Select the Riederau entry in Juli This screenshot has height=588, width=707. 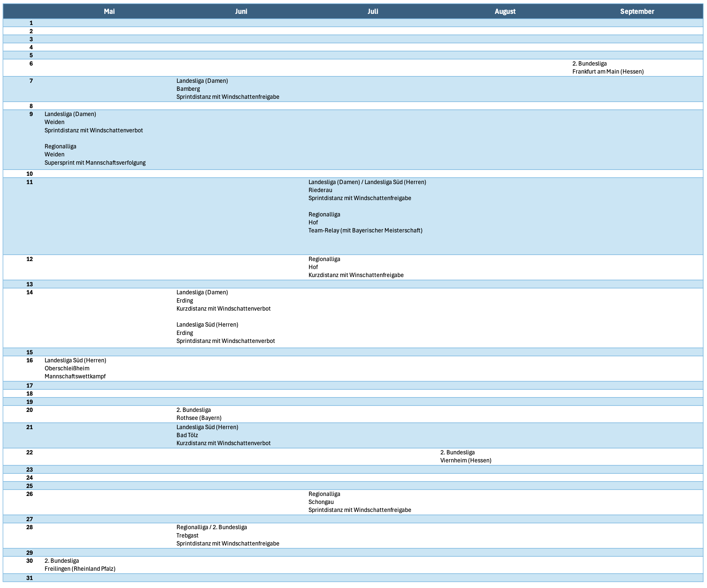320,190
